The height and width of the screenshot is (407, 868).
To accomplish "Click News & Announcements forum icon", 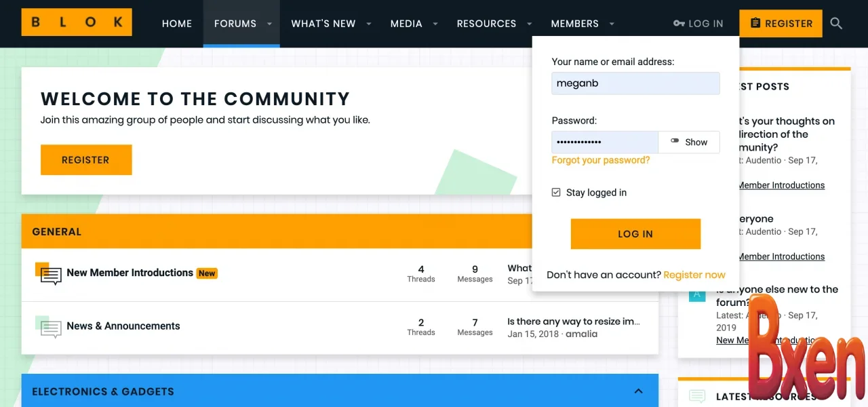I will [x=50, y=328].
